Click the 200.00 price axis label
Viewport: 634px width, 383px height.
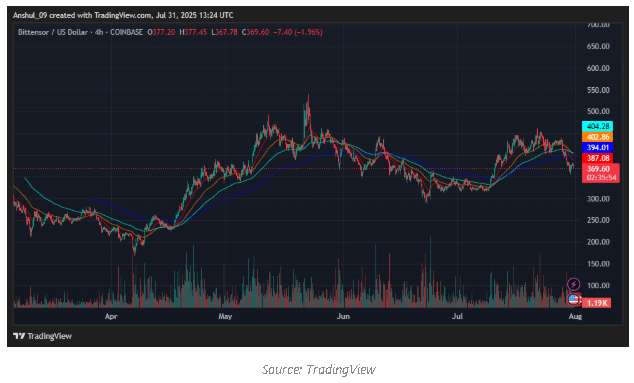[598, 242]
